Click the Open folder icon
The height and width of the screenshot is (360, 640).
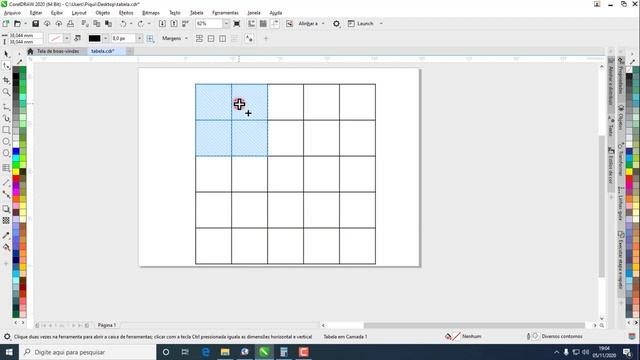17,24
